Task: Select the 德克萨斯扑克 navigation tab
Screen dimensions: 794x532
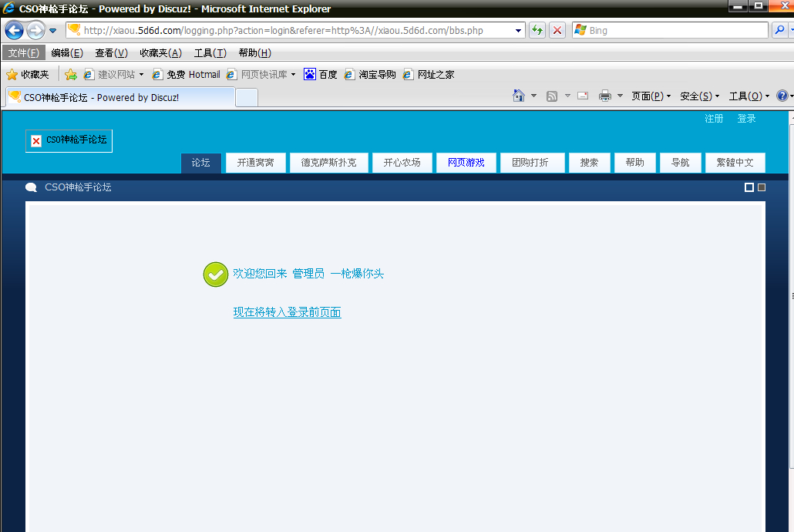Action: 328,163
